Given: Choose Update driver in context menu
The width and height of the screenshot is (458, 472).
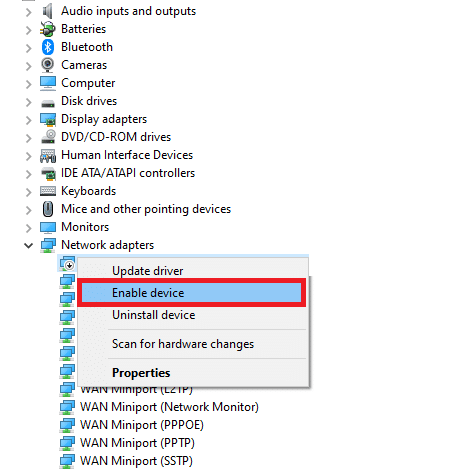Looking at the screenshot, I should point(148,271).
